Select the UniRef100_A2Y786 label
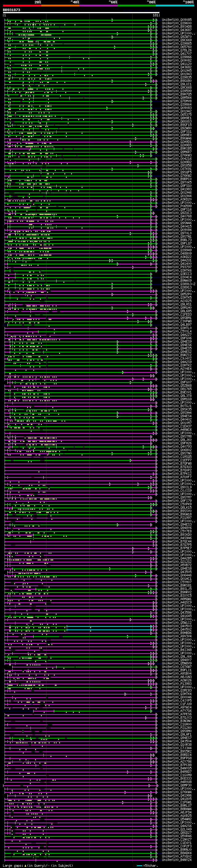Viewport: 197px width, 868px height. 177,761
